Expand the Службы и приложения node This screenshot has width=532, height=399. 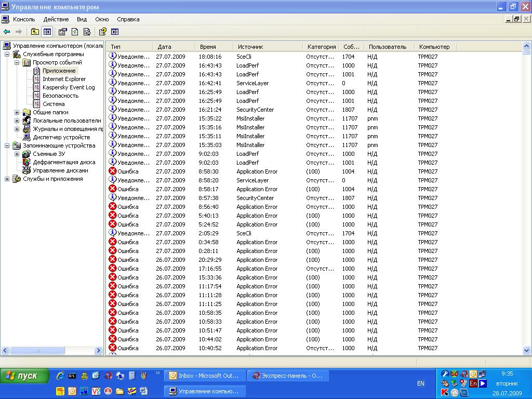[x=7, y=179]
